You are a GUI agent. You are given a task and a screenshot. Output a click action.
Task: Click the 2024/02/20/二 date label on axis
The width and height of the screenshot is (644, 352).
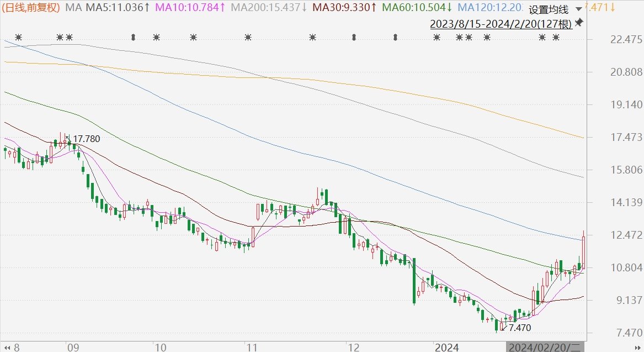click(x=544, y=347)
